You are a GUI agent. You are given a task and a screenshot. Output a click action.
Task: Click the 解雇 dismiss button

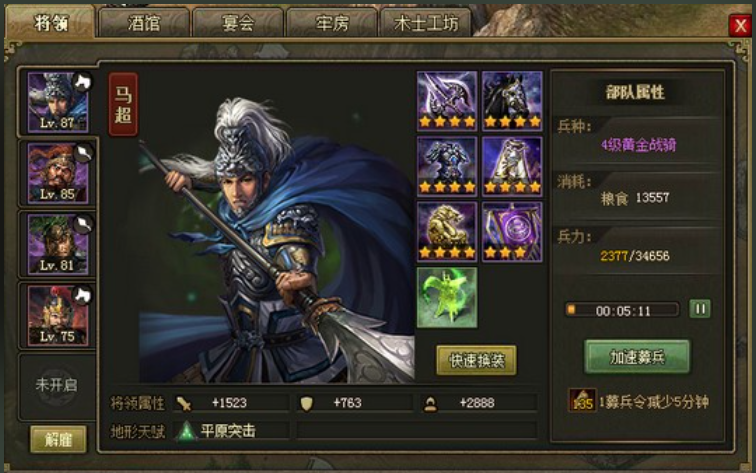coord(58,439)
